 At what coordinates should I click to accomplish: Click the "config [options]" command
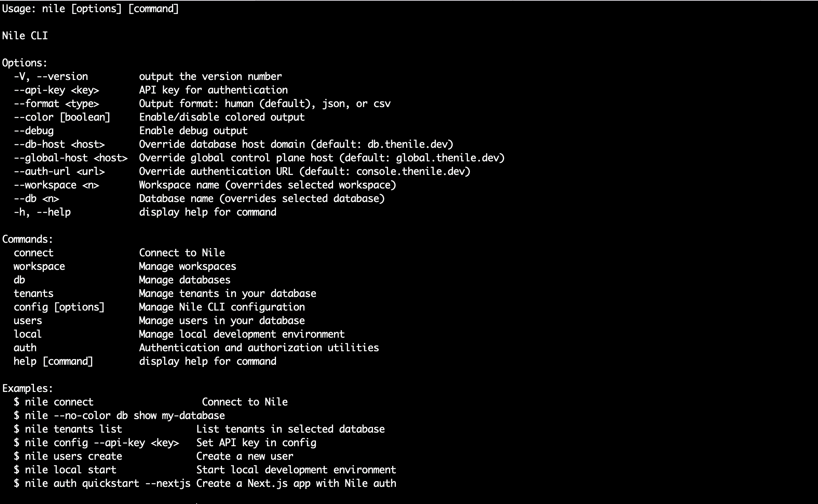(x=59, y=307)
